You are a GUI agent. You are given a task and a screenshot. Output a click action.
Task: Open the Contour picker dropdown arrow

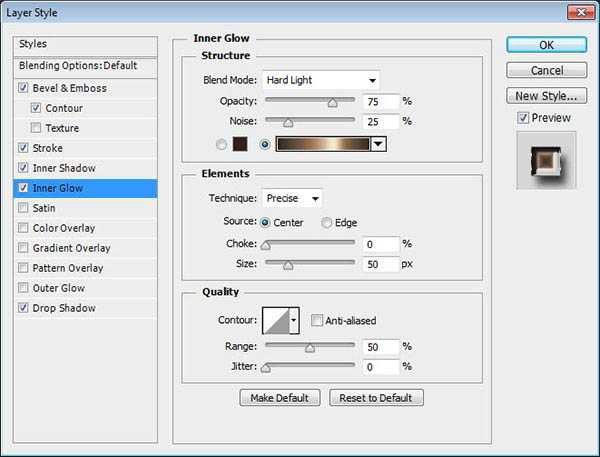point(294,320)
